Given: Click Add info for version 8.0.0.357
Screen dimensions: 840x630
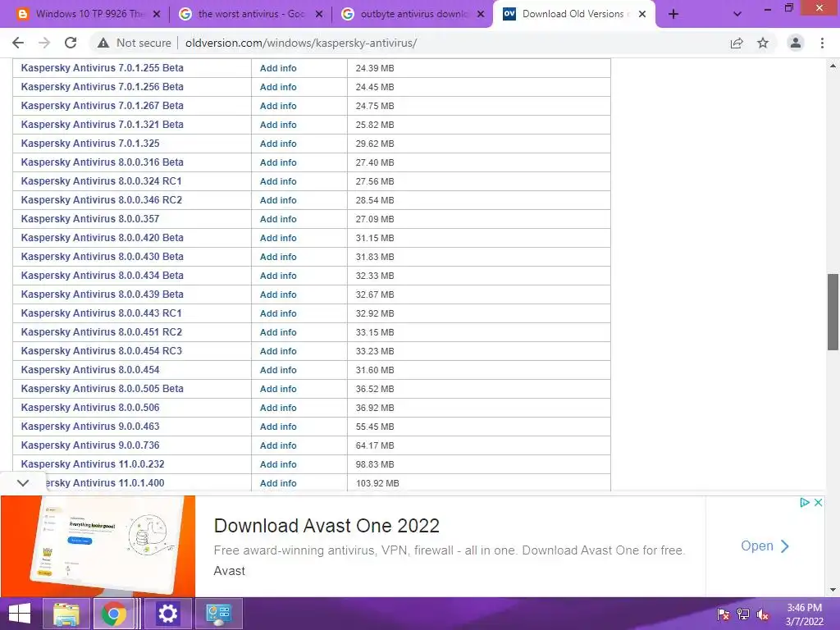Looking at the screenshot, I should coord(278,219).
